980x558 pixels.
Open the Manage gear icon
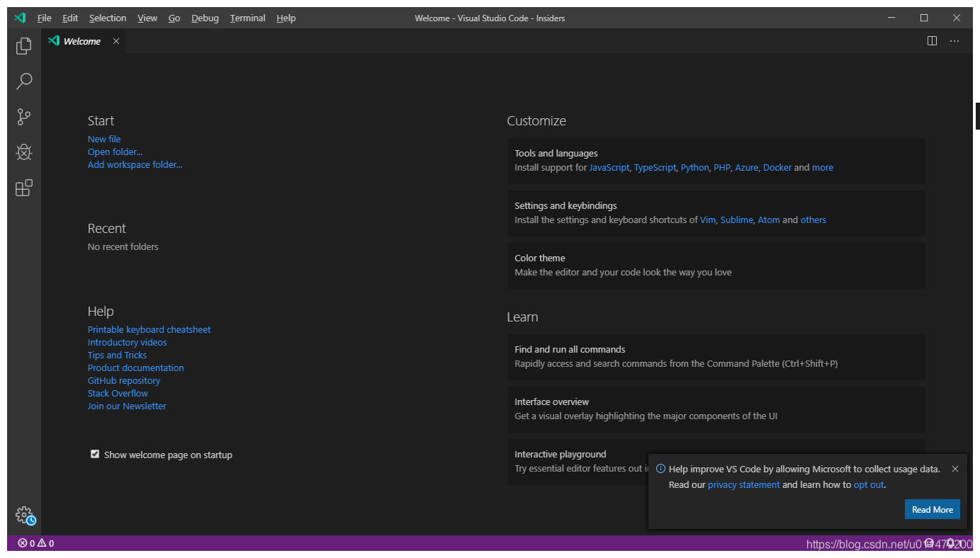[x=25, y=516]
